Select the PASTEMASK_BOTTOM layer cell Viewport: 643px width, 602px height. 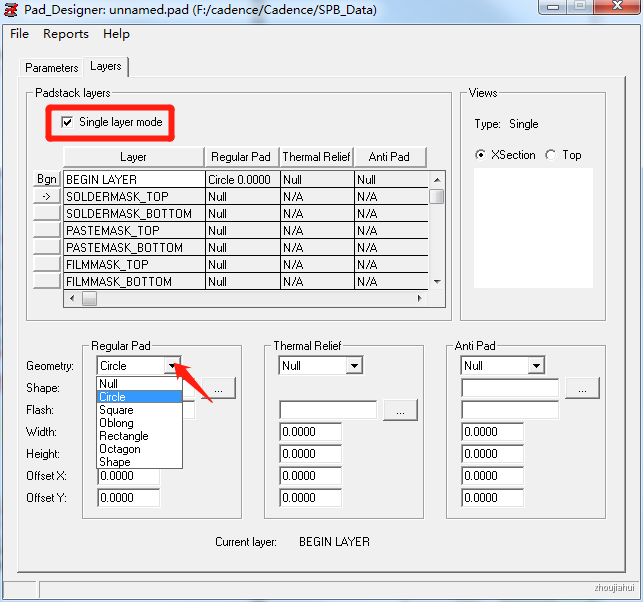135,248
